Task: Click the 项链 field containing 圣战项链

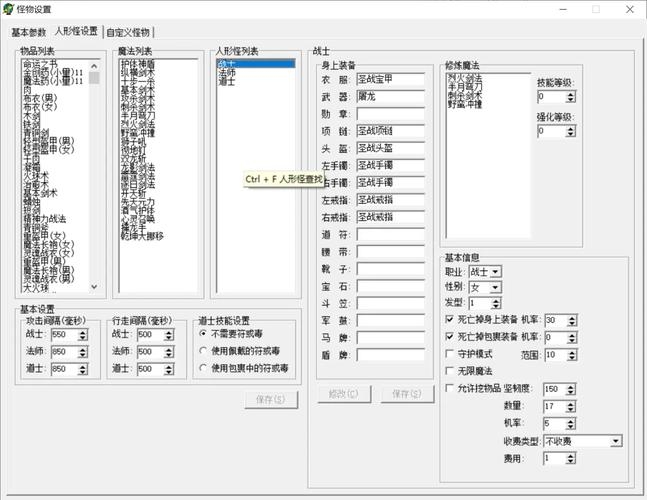Action: (390, 131)
